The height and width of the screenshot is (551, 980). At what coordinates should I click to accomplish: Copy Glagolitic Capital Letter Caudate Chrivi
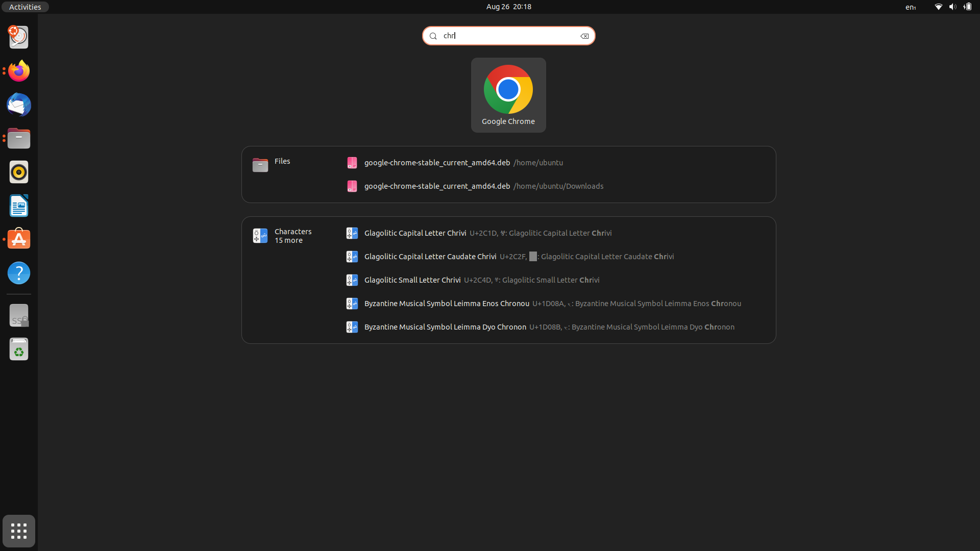pos(555,257)
